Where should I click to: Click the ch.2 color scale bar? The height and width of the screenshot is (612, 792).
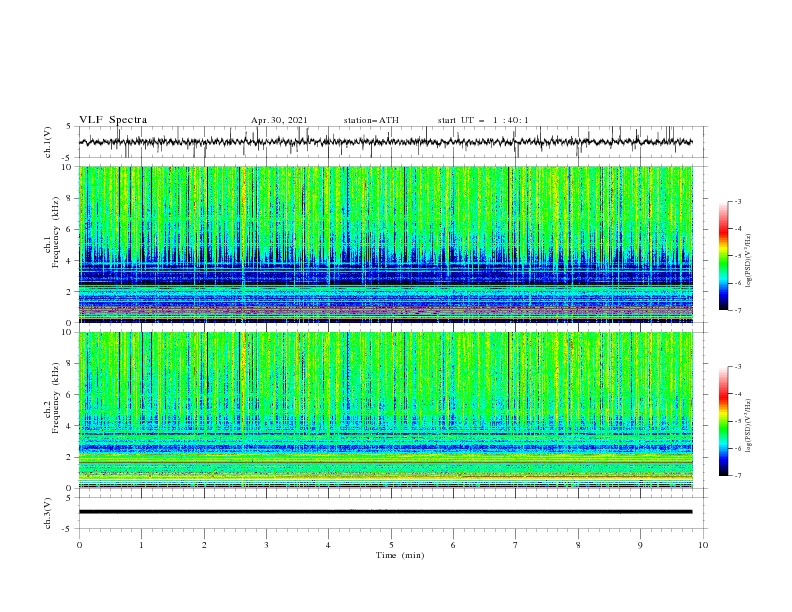tap(723, 421)
